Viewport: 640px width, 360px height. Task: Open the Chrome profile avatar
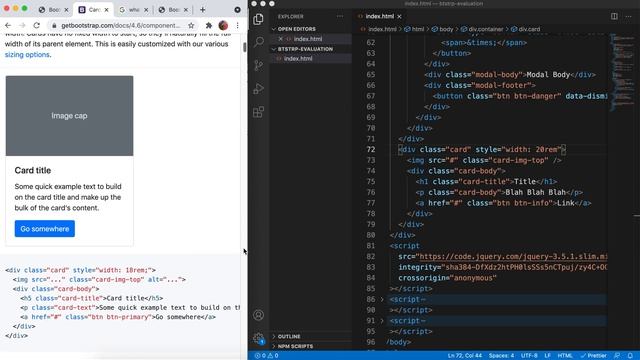pos(223,25)
